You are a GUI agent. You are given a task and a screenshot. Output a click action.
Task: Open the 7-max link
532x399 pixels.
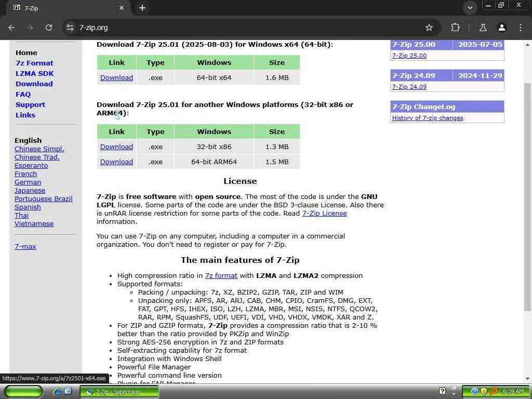(x=25, y=247)
